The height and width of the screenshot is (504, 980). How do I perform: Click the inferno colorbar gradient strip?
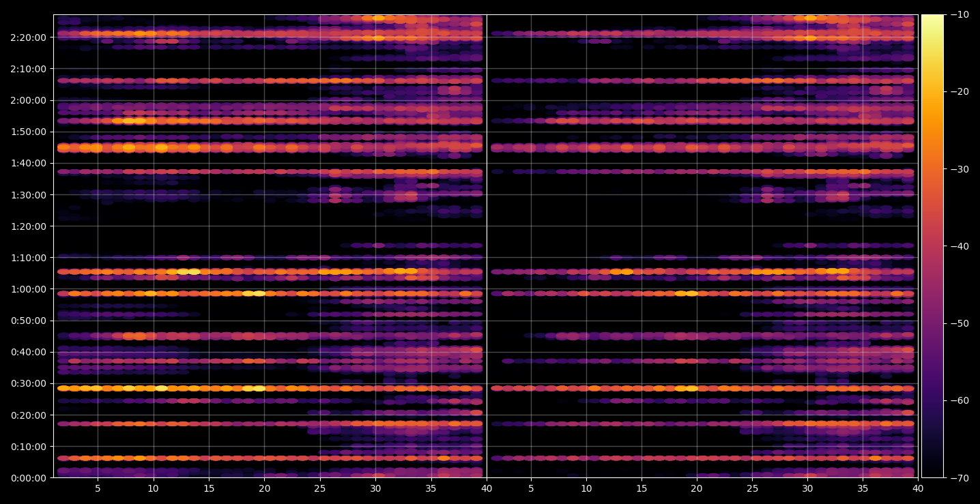click(932, 246)
